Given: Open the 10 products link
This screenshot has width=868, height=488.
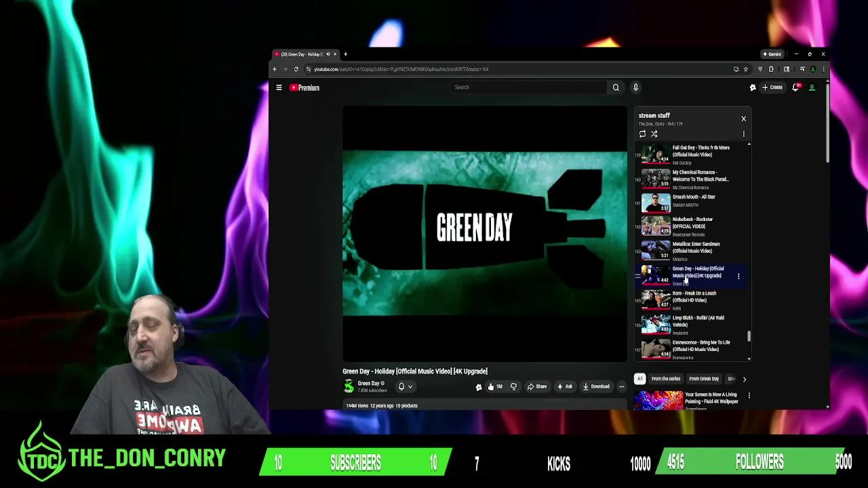Looking at the screenshot, I should [406, 406].
